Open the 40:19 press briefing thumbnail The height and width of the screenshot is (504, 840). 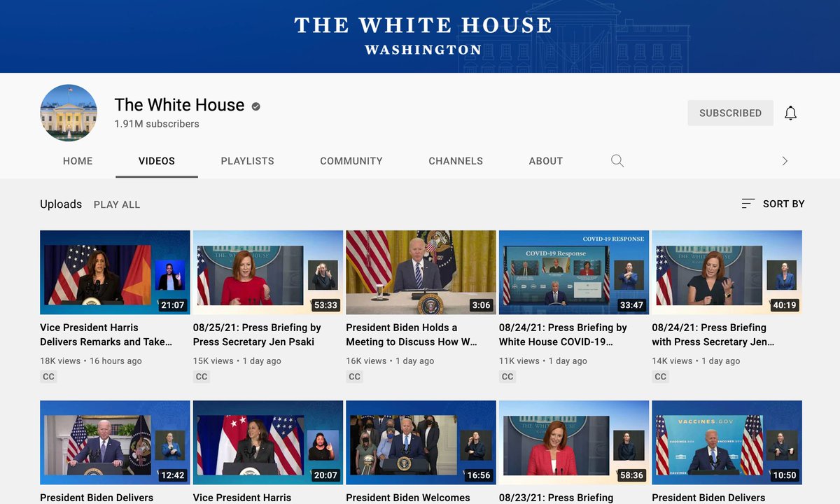tap(727, 272)
